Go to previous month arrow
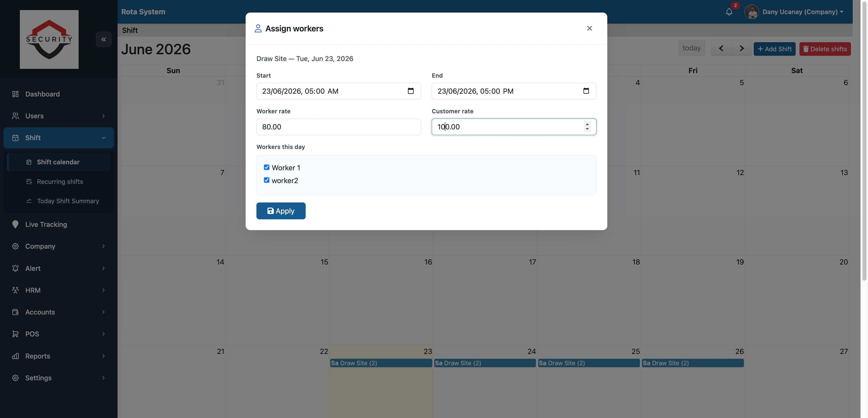 click(x=721, y=48)
